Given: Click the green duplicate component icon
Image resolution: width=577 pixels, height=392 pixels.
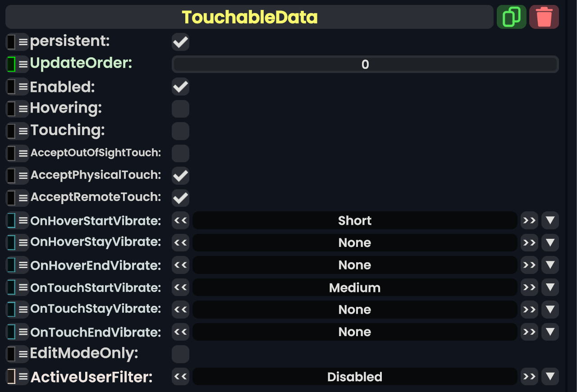Looking at the screenshot, I should (511, 17).
